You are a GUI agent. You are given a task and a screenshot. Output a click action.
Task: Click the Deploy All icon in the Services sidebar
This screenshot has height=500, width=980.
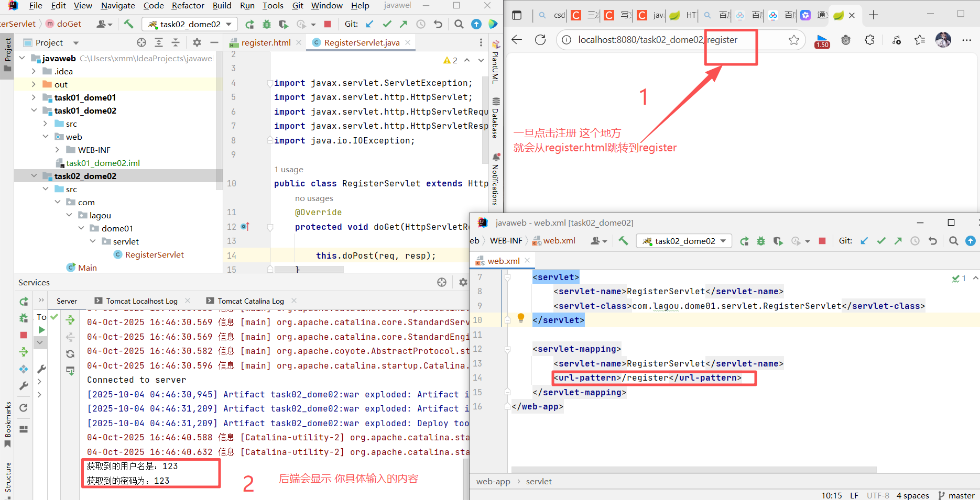(x=24, y=351)
